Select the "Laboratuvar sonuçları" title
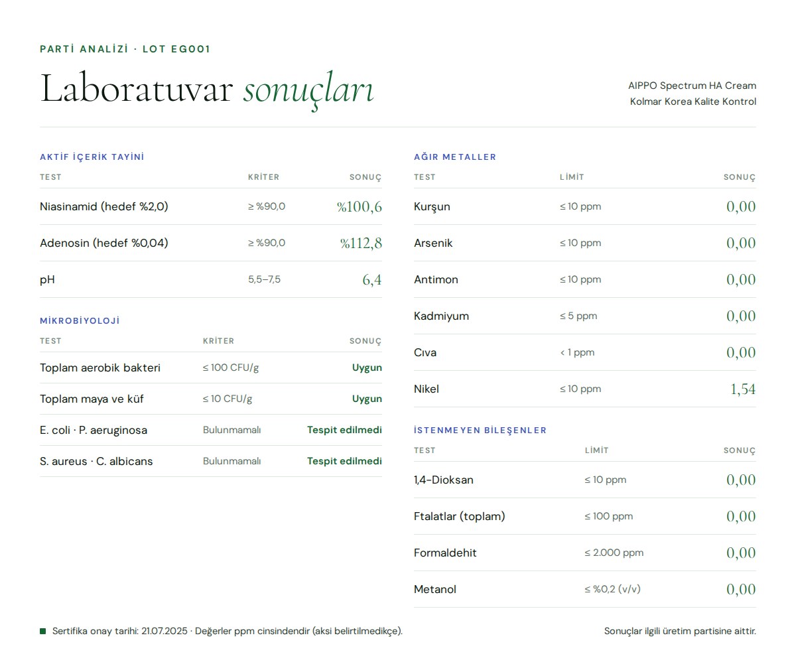 tap(207, 89)
